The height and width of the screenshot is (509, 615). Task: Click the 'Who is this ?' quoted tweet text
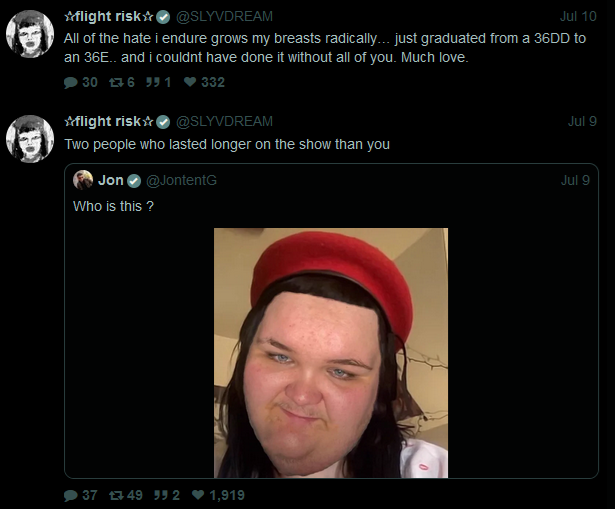coord(113,206)
